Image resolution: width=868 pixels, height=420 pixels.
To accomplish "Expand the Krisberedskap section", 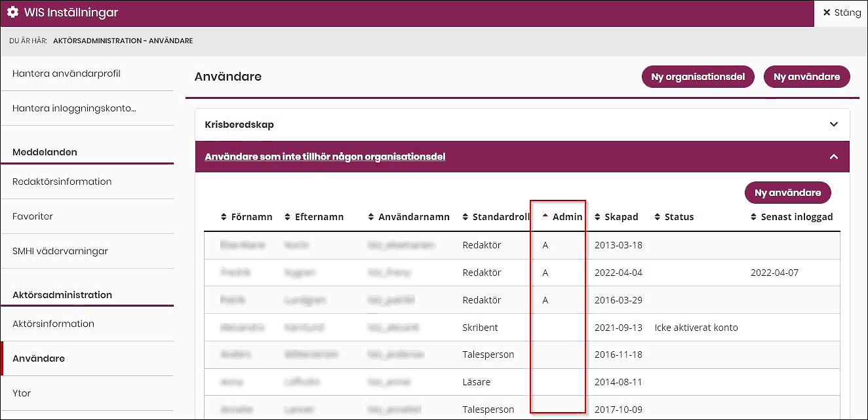I will 834,124.
